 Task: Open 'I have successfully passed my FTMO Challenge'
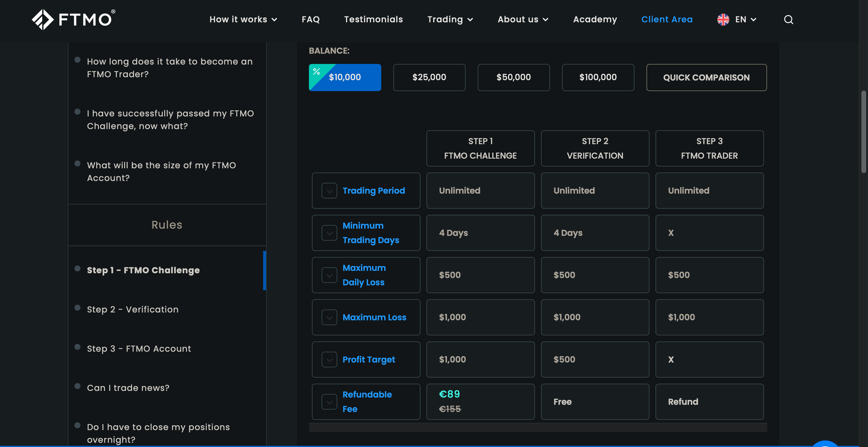tap(170, 120)
